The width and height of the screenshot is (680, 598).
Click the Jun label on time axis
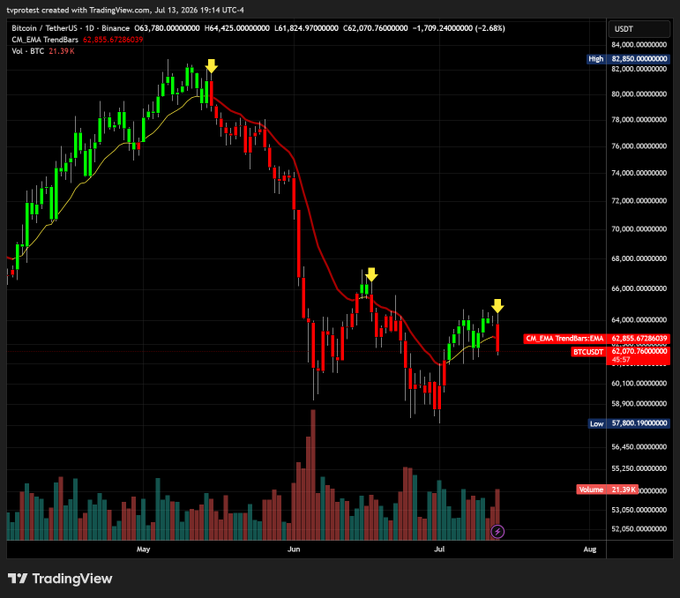(294, 549)
